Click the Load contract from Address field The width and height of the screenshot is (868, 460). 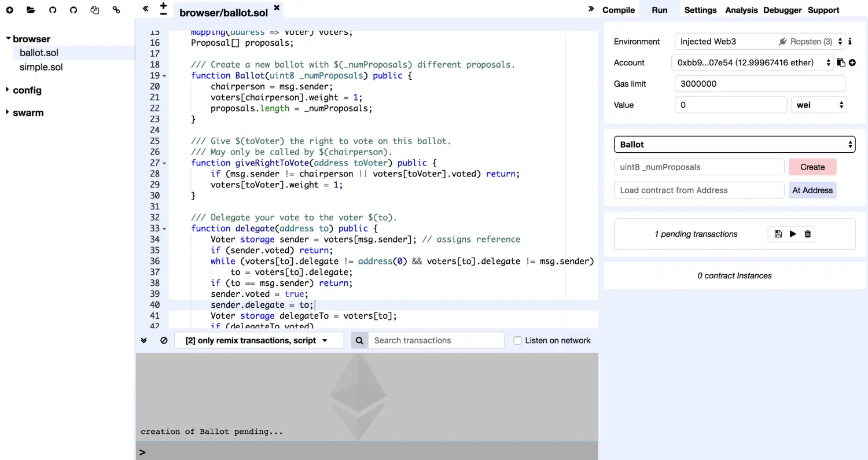point(699,190)
